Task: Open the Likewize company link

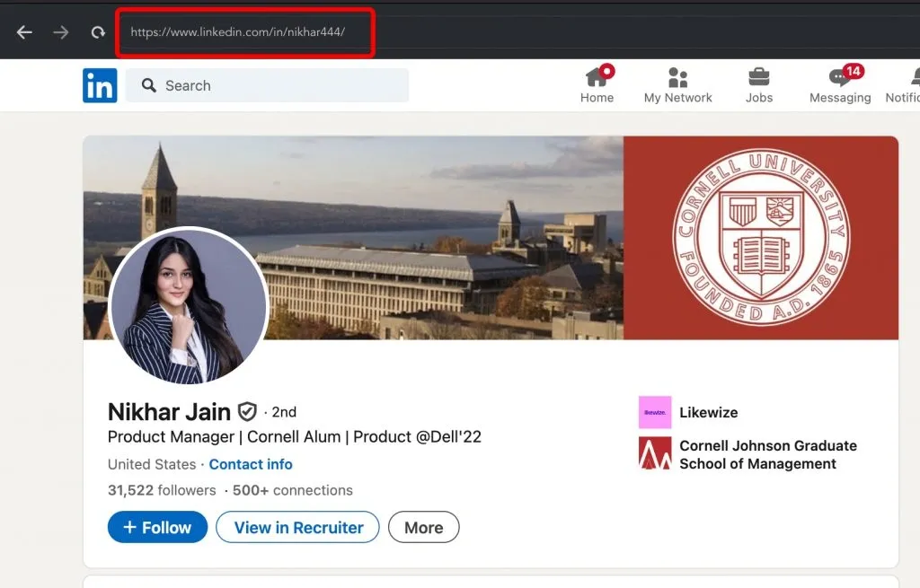Action: (708, 413)
